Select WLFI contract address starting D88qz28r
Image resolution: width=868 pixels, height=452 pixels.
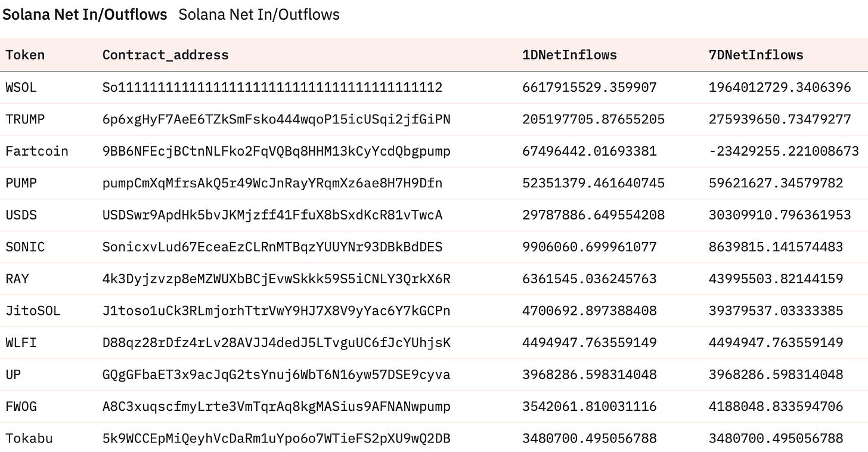(277, 343)
